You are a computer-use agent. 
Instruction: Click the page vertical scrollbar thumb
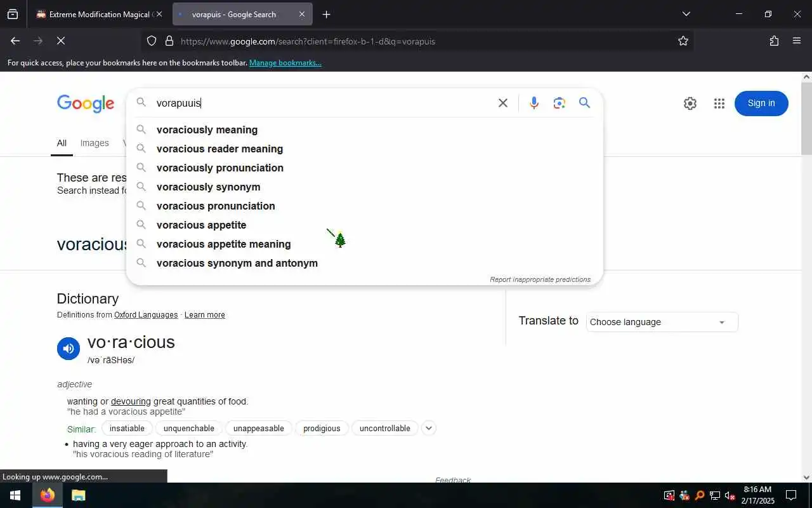(x=806, y=118)
